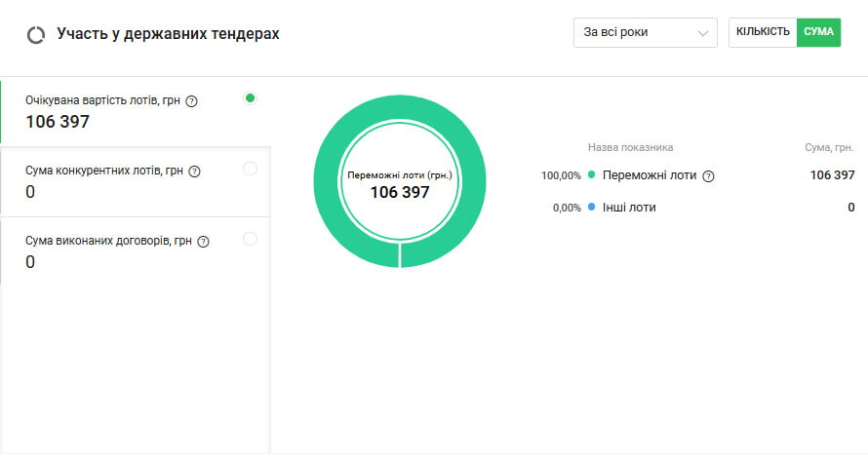868x459 pixels.
Task: Switch to the 'КІЛЬКІСТЬ' view
Action: click(763, 32)
